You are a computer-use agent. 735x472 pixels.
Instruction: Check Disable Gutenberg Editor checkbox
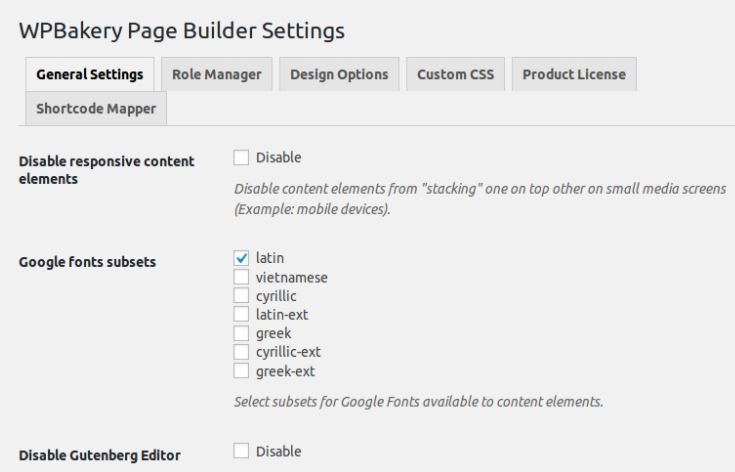(x=241, y=451)
